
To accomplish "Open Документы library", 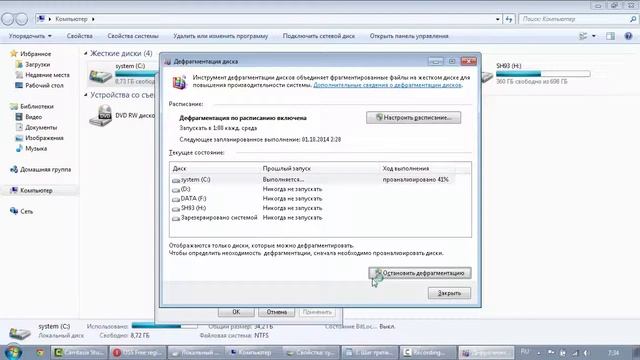I will click(x=41, y=127).
